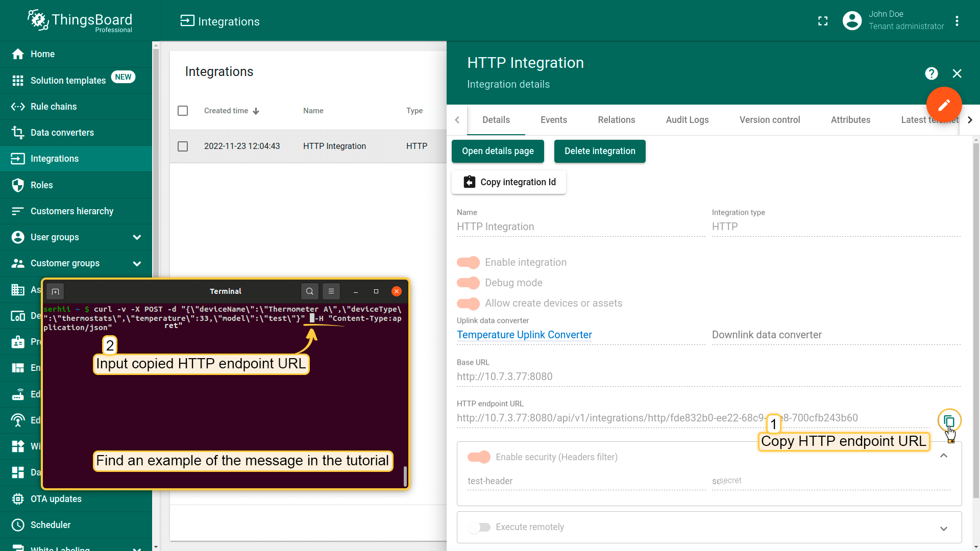Select the HTTP Integration row checkbox
980x551 pixels.
(183, 146)
